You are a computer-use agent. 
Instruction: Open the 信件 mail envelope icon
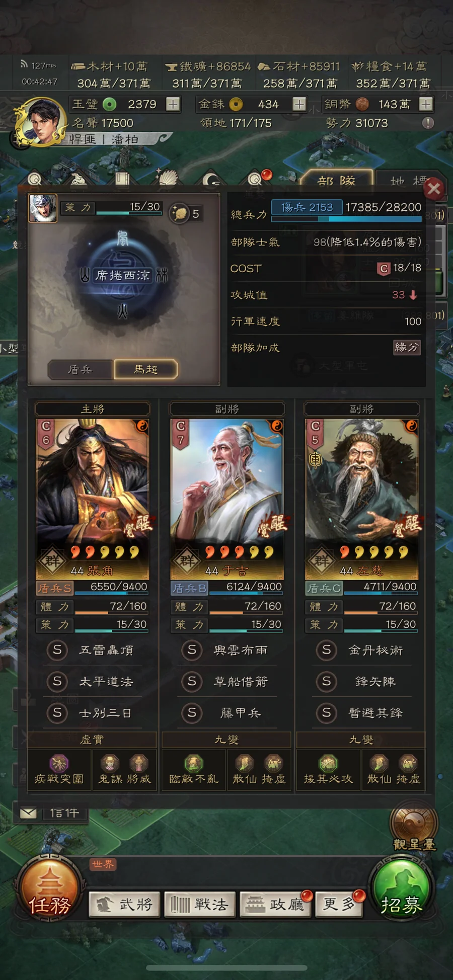[28, 813]
